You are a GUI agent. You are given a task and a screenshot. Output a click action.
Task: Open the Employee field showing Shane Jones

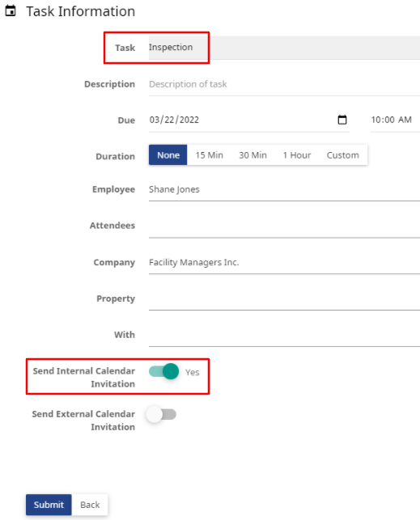284,189
